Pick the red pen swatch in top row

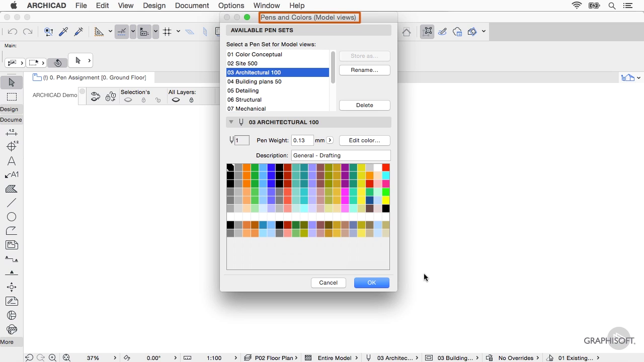click(385, 167)
